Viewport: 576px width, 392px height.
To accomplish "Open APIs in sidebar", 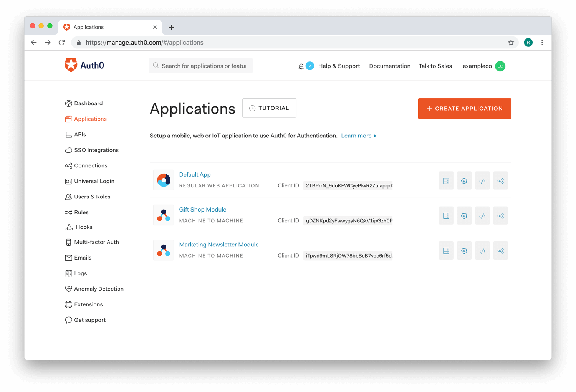I will click(76, 134).
